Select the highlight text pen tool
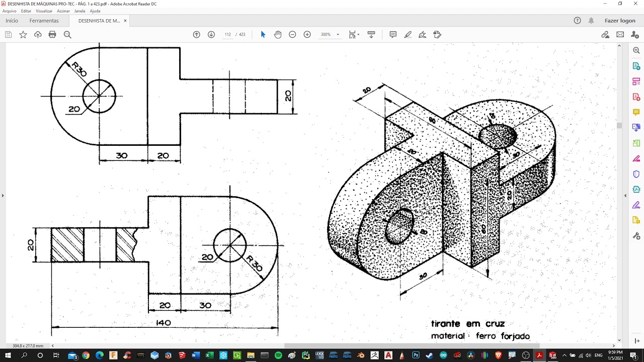644x362 pixels. pos(408,35)
